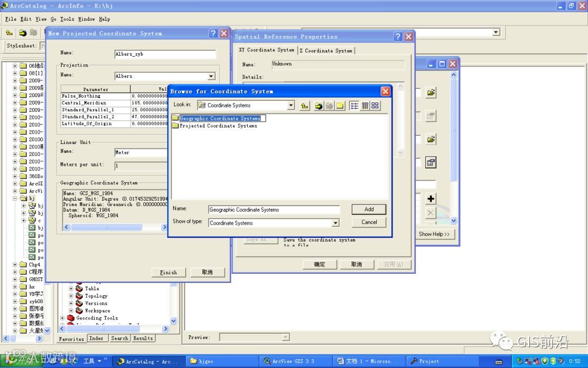Switch to the XY Coordinate System tab
This screenshot has width=588, height=368.
pyautogui.click(x=266, y=50)
